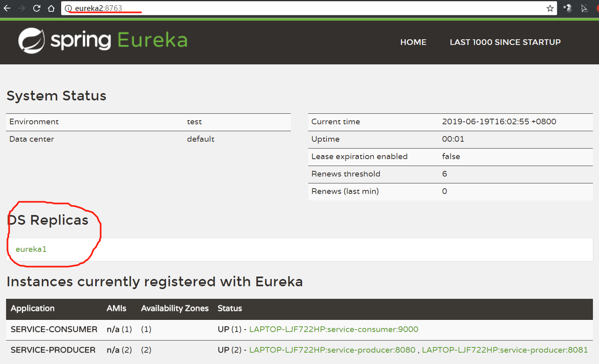Select the SERVICE-CONSUMER application cell

[54, 329]
